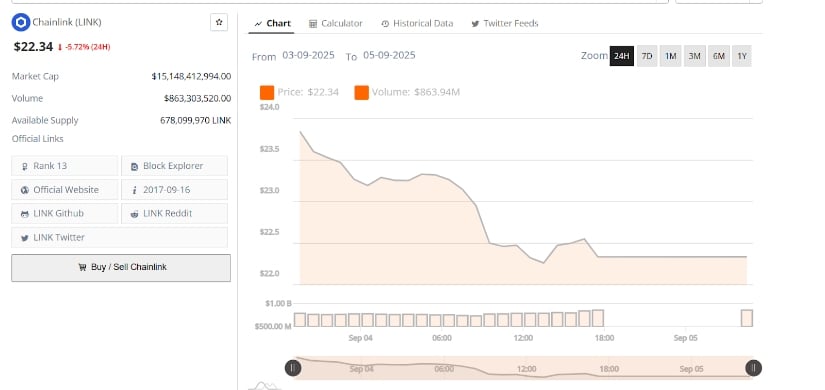Toggle the Price series legend swatch
Image resolution: width=825 pixels, height=390 pixels.
click(267, 93)
